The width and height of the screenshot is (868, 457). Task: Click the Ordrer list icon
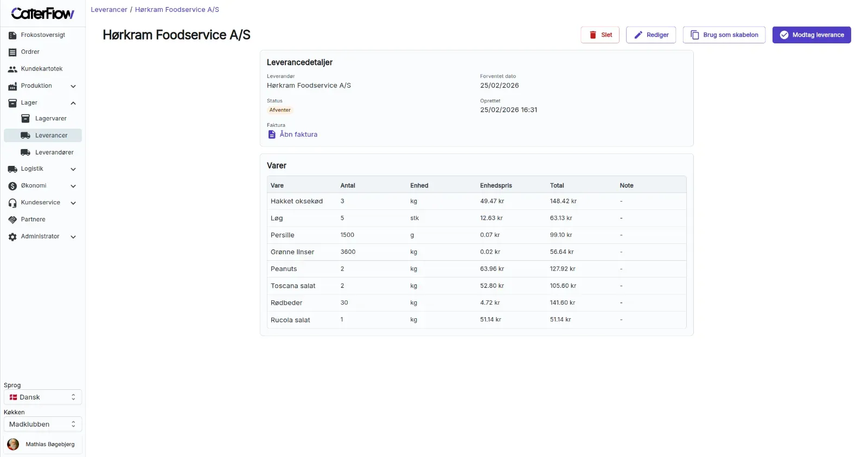point(12,52)
